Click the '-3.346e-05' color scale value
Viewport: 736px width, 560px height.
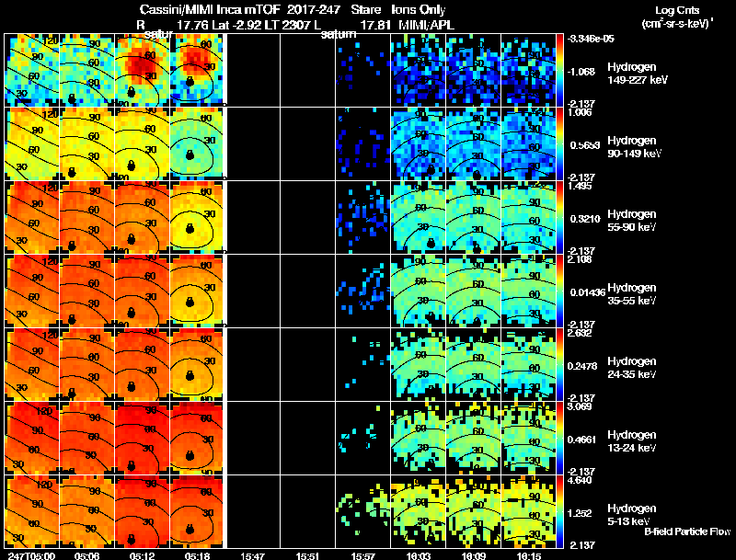591,39
